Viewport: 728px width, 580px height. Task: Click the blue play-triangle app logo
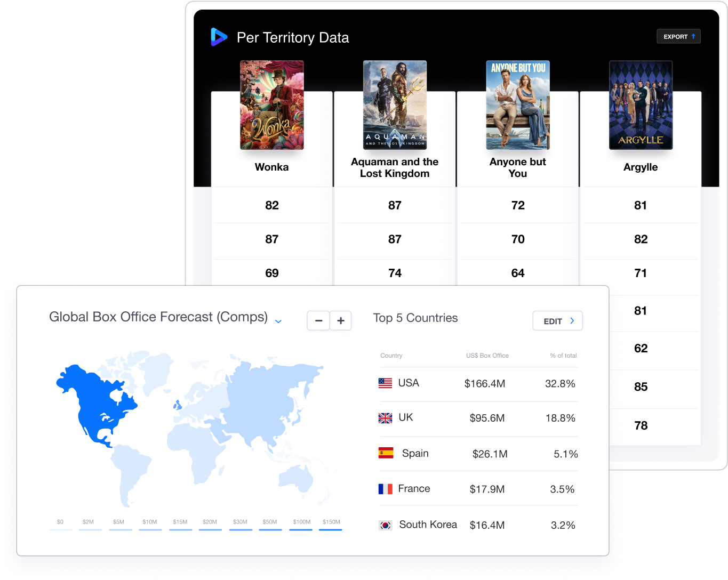coord(219,37)
